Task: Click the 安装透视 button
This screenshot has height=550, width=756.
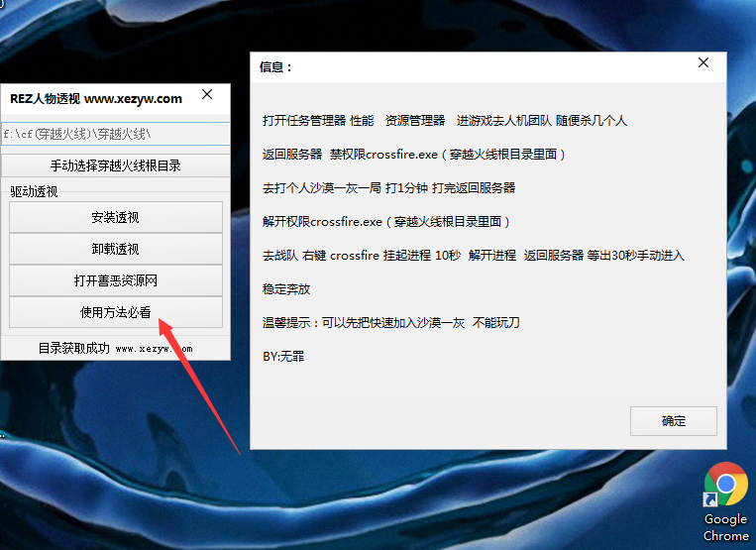Action: click(115, 218)
